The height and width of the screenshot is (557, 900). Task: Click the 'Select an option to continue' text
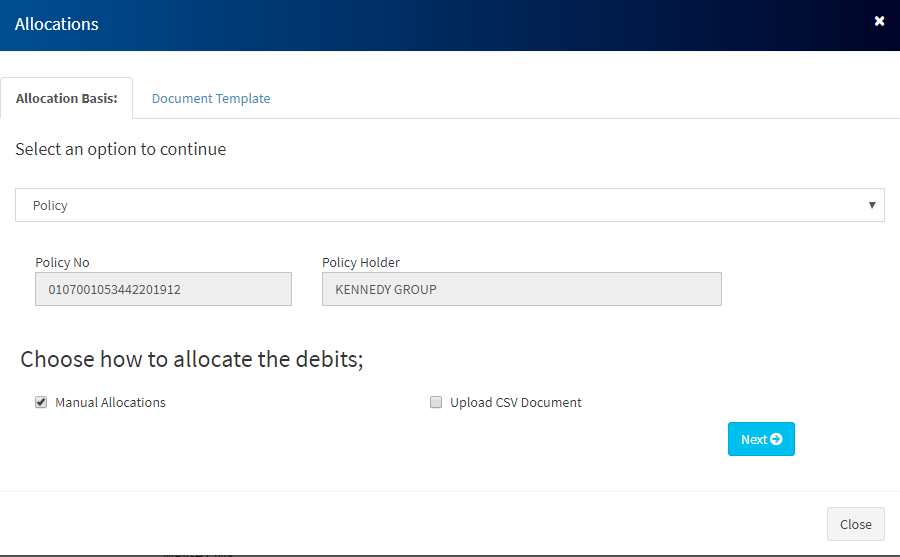point(120,149)
